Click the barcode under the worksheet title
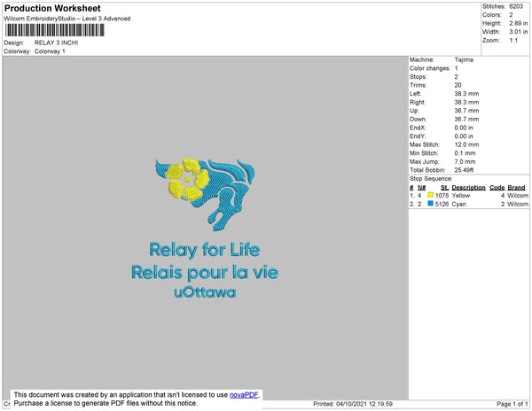 pyautogui.click(x=55, y=30)
